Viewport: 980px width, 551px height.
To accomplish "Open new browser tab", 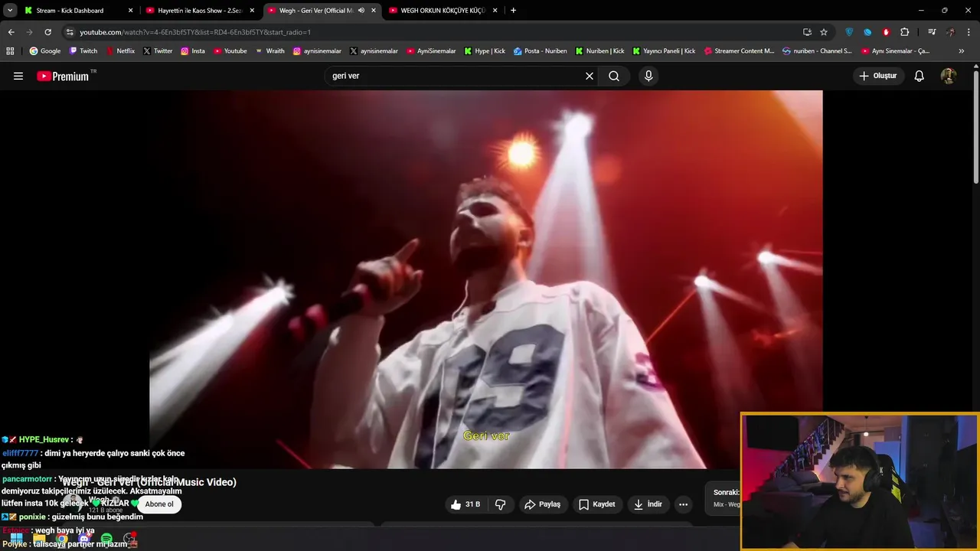I will click(513, 11).
